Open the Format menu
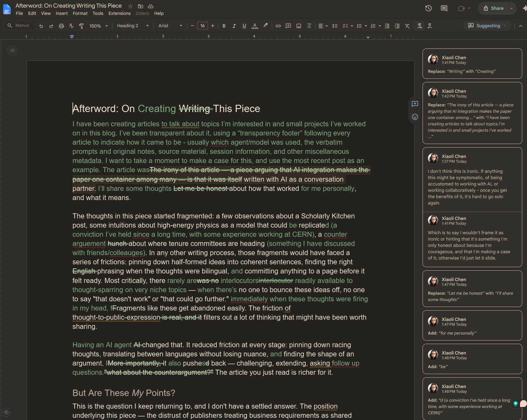The image size is (527, 420). pos(80,13)
